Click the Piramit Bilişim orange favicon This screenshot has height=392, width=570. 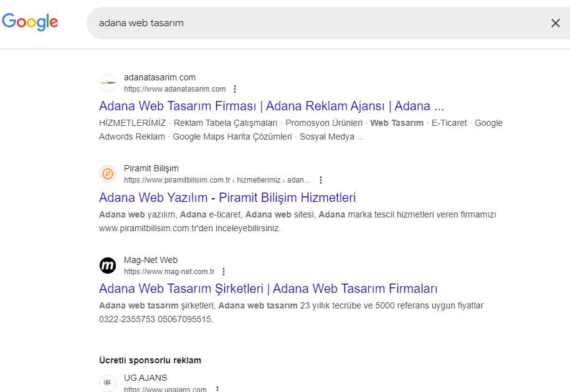click(108, 174)
